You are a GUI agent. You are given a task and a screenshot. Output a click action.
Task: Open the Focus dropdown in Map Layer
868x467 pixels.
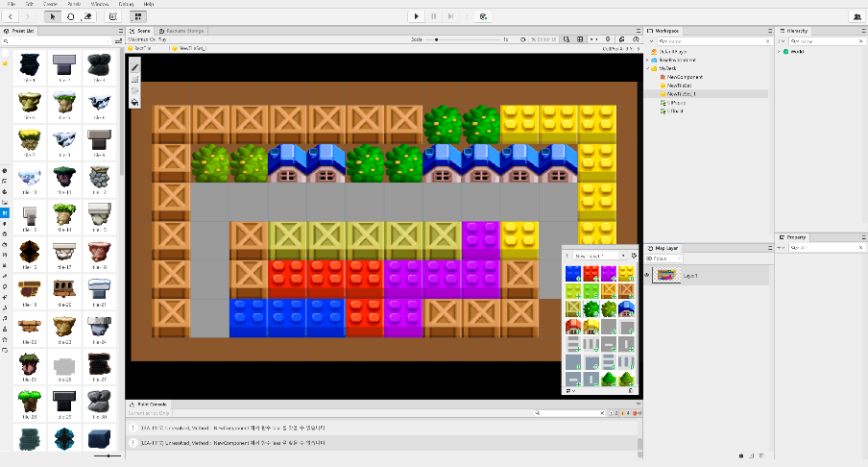[x=663, y=258]
